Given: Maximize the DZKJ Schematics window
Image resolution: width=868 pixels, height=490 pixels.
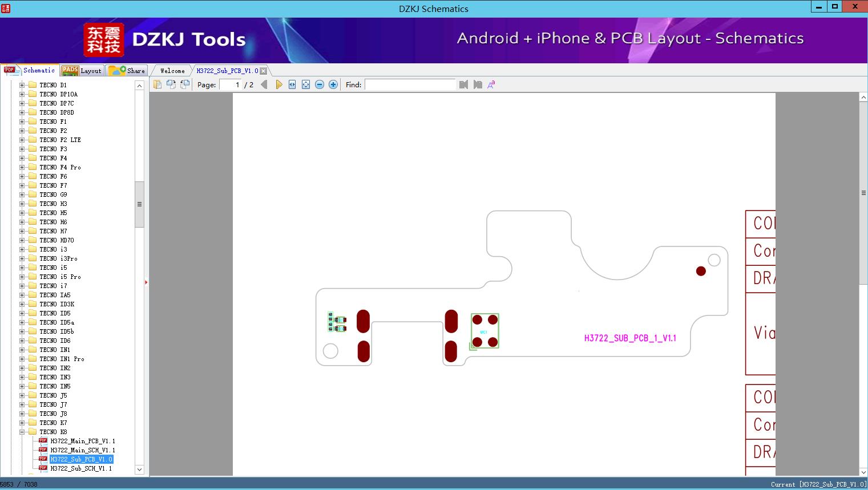Looking at the screenshot, I should 835,6.
